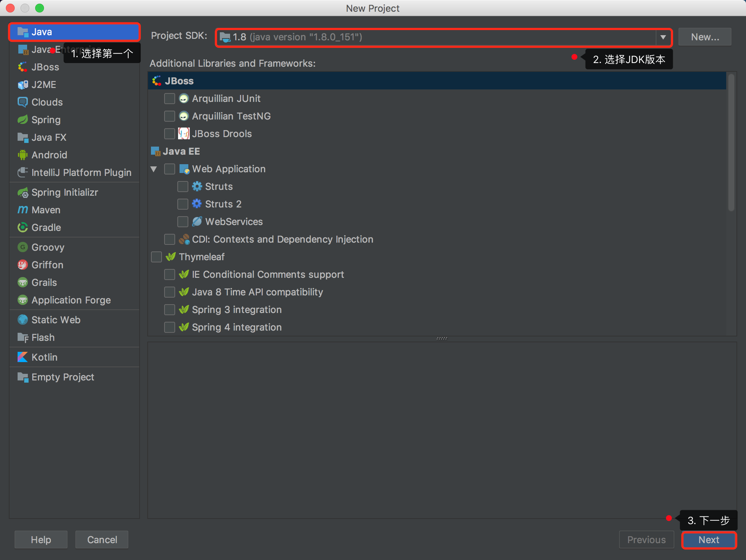Viewport: 746px width, 560px height.
Task: Check Java 8 Time API compatibility checkbox
Action: 170,292
